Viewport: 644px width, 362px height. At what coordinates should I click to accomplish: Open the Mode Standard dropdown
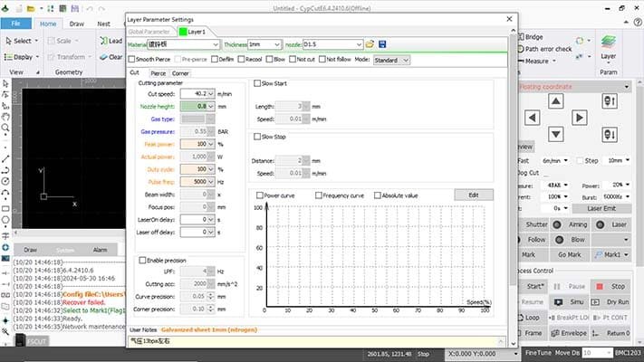(391, 60)
